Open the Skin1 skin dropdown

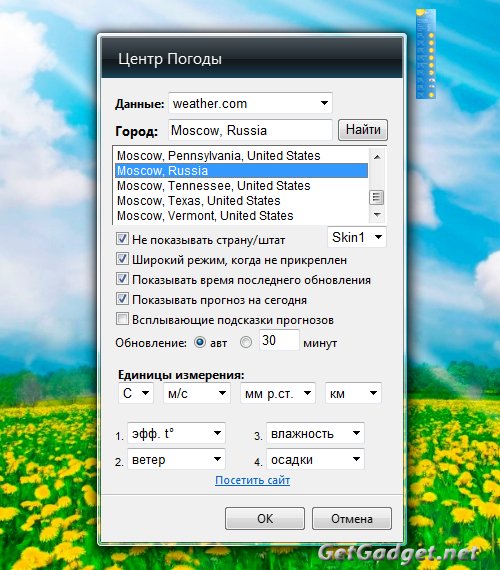pyautogui.click(x=356, y=237)
